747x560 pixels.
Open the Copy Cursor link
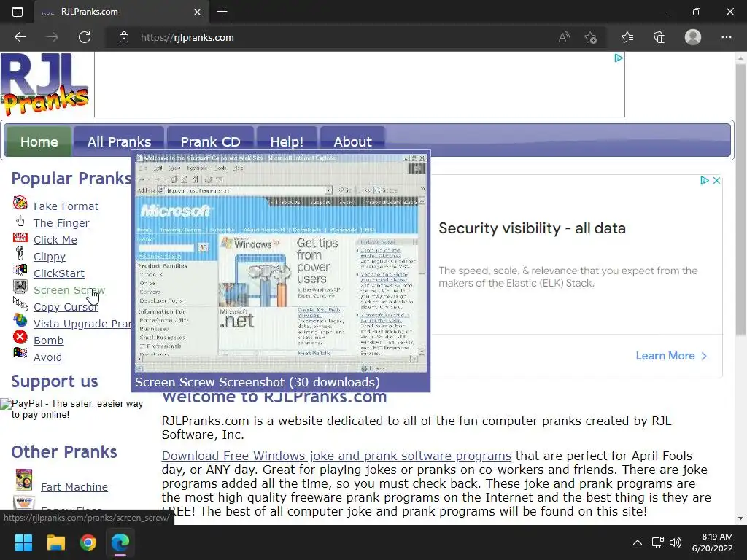[x=66, y=307]
